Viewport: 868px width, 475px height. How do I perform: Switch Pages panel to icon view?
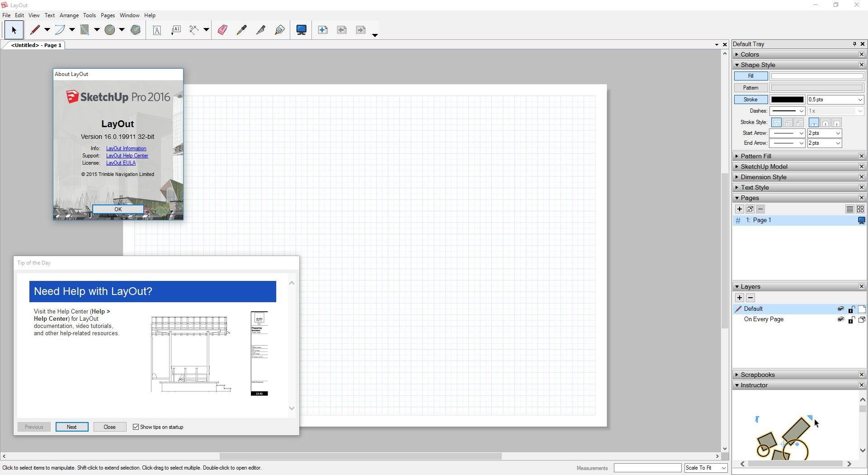click(x=860, y=209)
